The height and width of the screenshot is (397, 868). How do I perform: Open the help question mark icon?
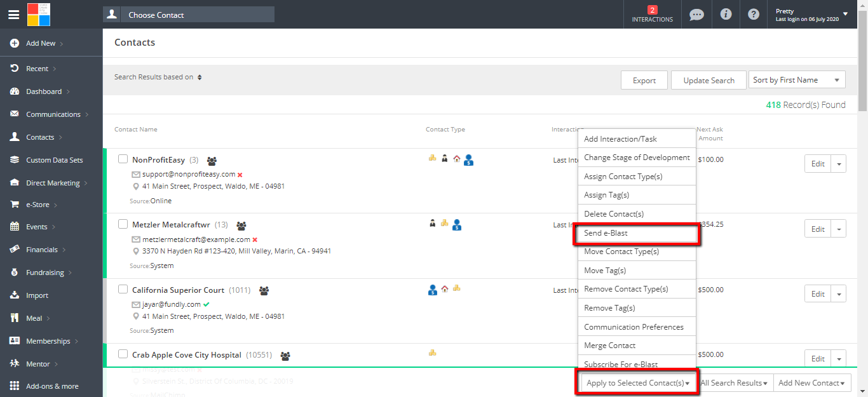(754, 14)
